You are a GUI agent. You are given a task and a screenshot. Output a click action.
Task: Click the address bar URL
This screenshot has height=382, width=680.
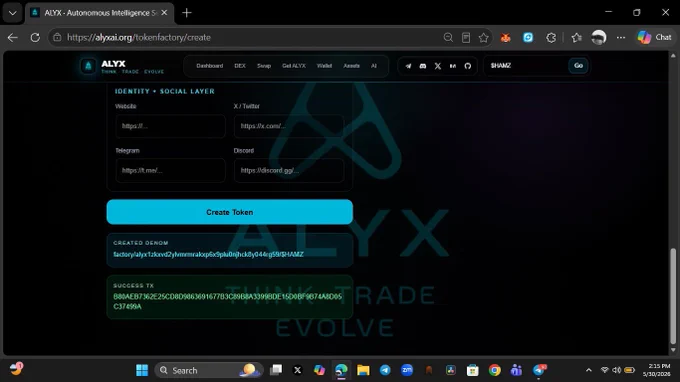tap(139, 38)
